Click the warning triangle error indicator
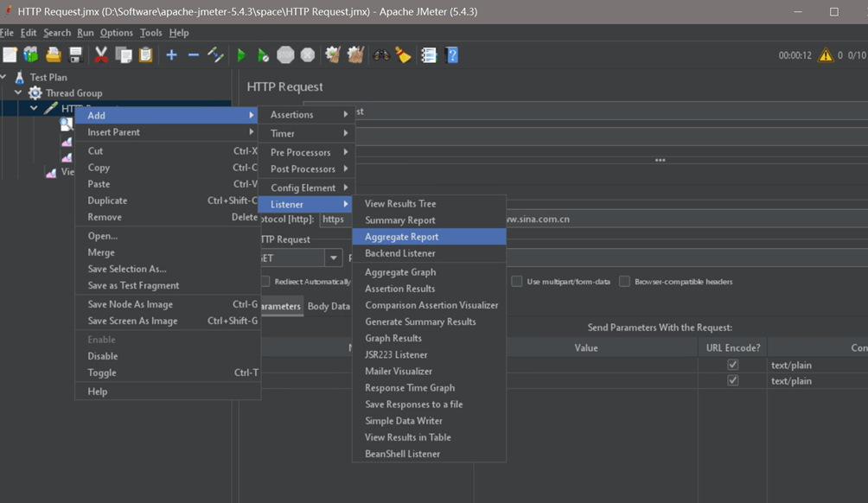Viewport: 868px width, 503px height. click(x=826, y=55)
